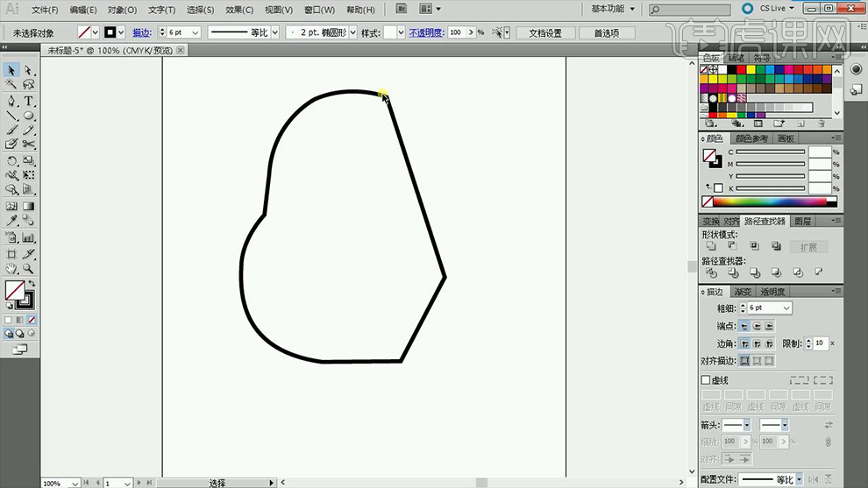The image size is (868, 488).
Task: Select the Hand tool
Action: tap(11, 269)
